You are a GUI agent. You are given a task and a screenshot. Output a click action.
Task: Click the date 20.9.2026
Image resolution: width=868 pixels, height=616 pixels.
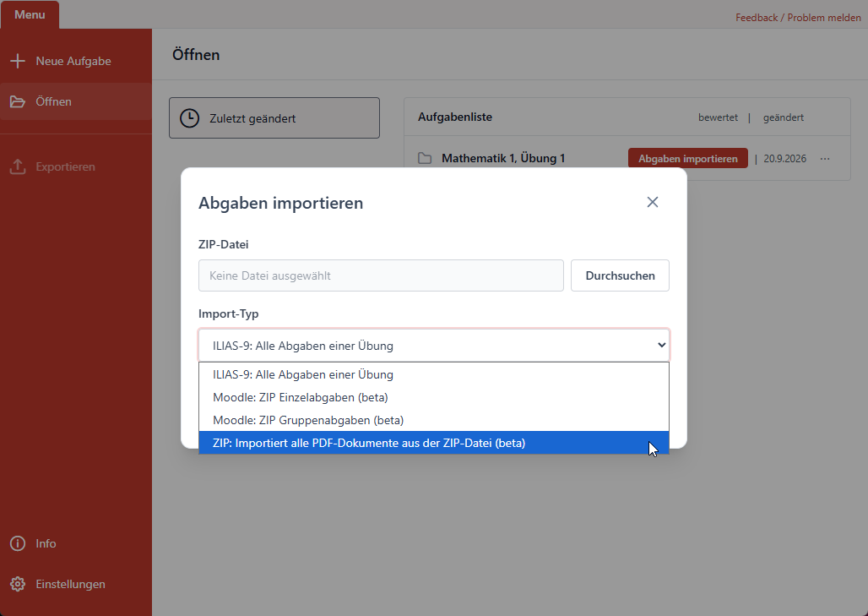click(785, 158)
